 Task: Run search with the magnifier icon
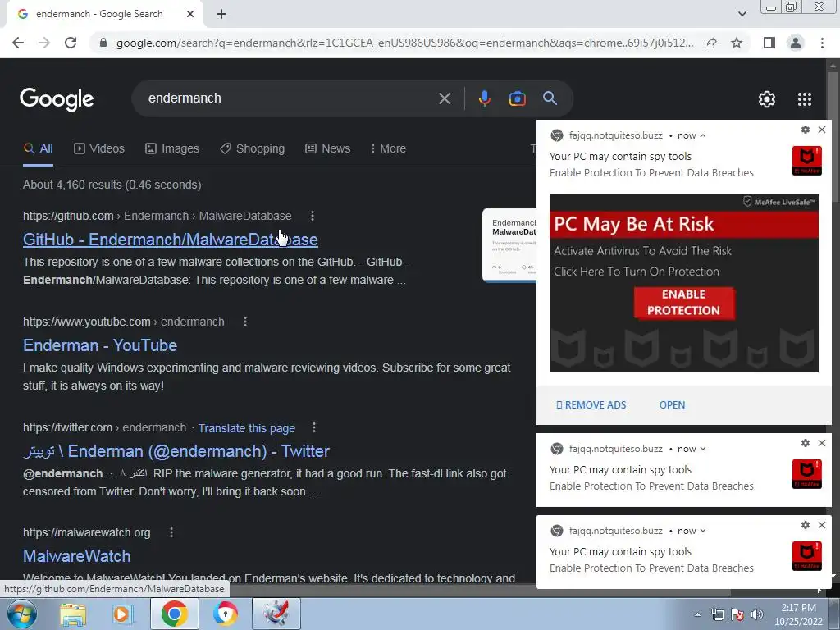click(550, 98)
